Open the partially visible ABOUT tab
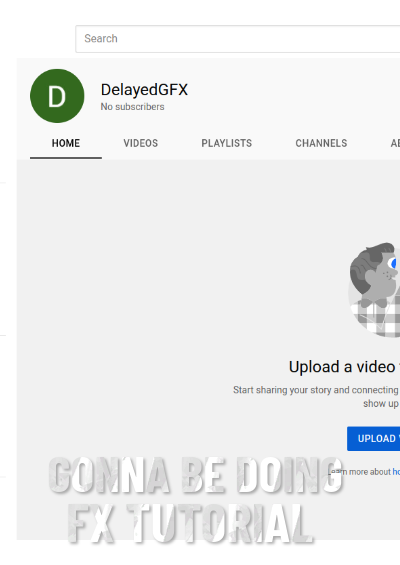400x565 pixels. [x=395, y=143]
